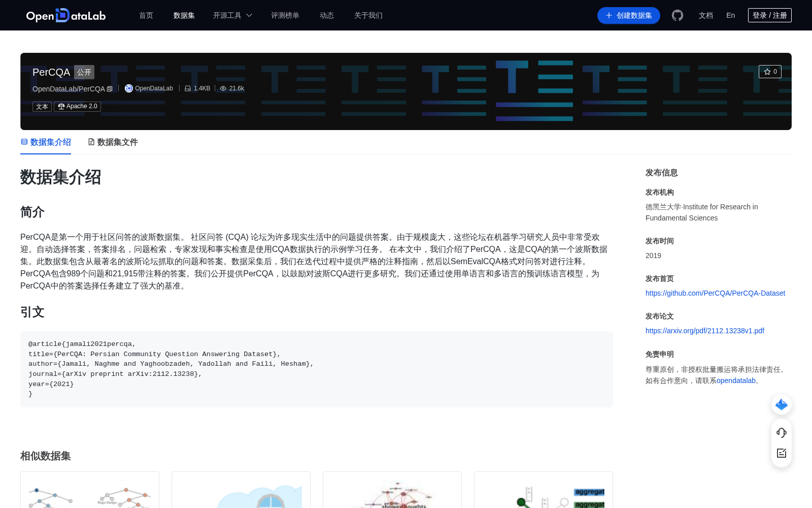The height and width of the screenshot is (508, 812).
Task: Click the 21.6k views count
Action: click(236, 88)
